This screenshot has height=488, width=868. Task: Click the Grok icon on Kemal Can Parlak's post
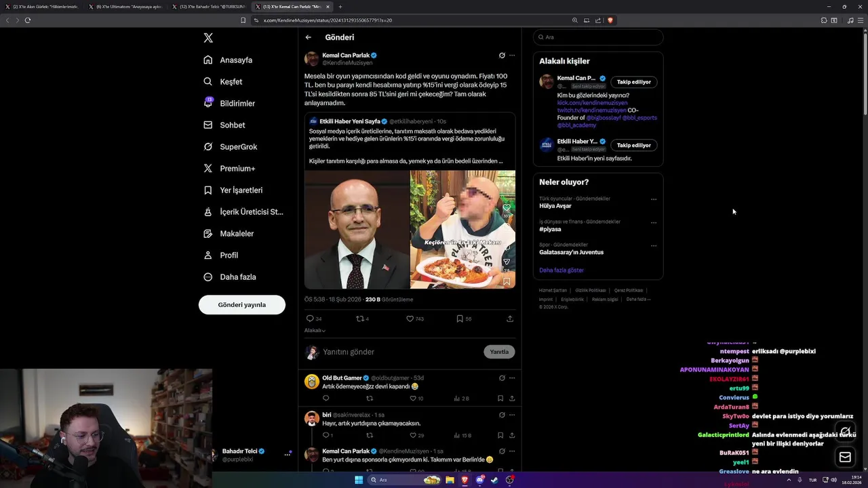502,55
